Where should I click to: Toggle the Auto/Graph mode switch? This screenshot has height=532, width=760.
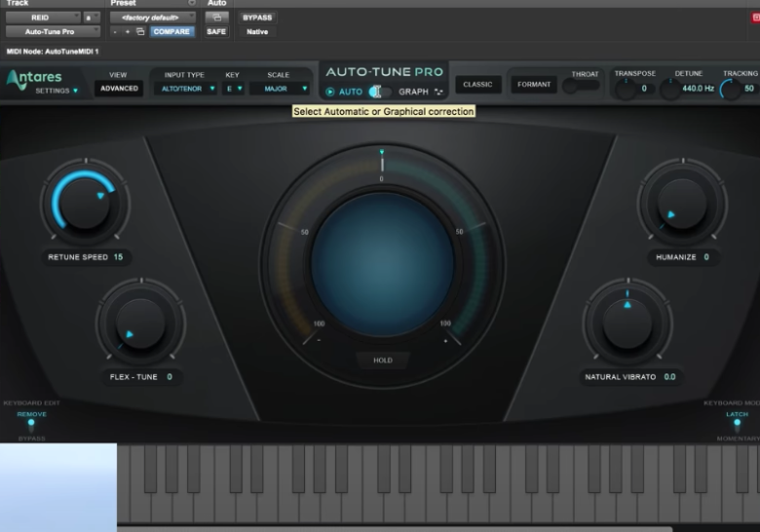(380, 92)
